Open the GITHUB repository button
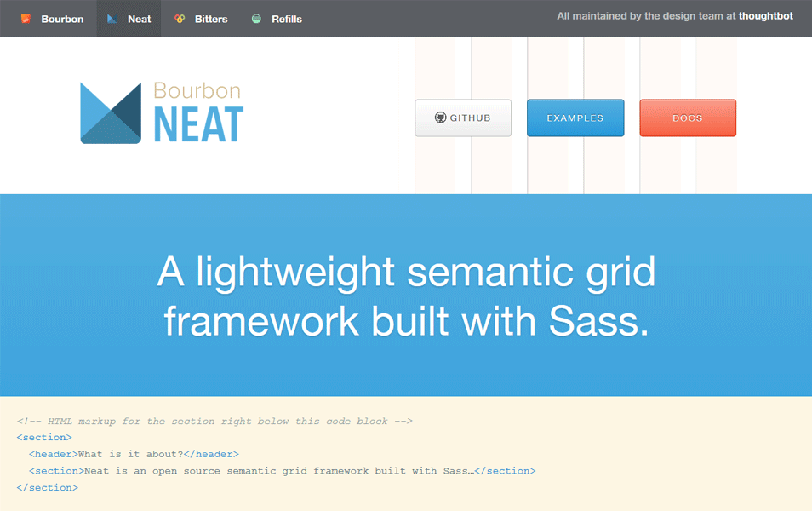Screen dimensions: 812x511 pos(463,118)
